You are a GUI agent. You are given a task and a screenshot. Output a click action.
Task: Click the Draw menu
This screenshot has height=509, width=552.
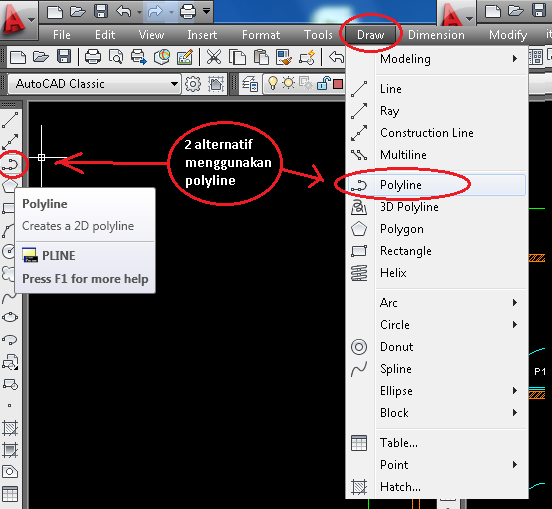(x=370, y=35)
